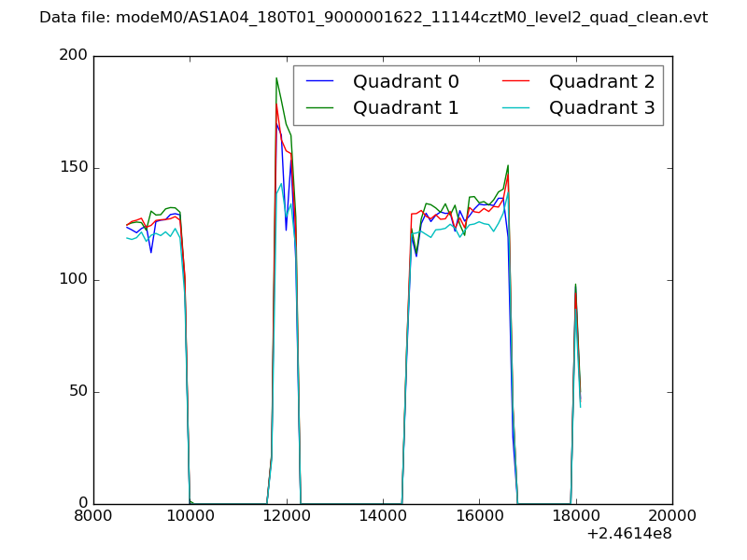Select the Quadrant 3 legend entry text
The width and height of the screenshot is (747, 560).
601,108
